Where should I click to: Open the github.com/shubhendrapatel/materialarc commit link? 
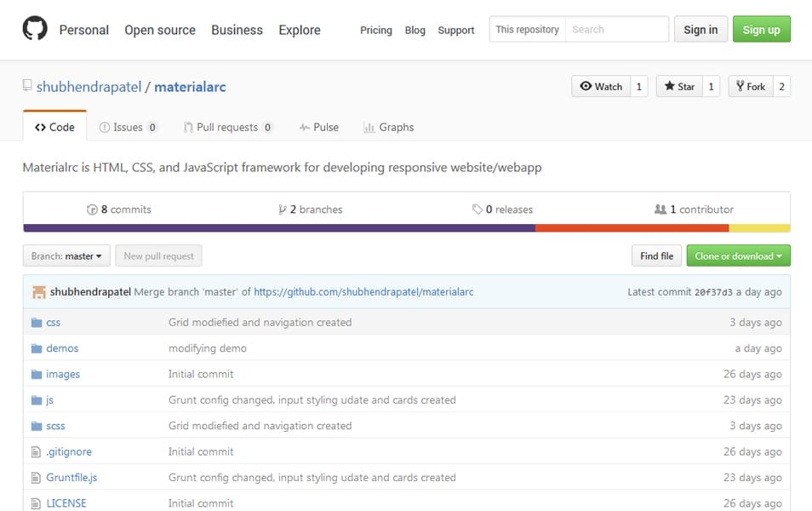[363, 292]
